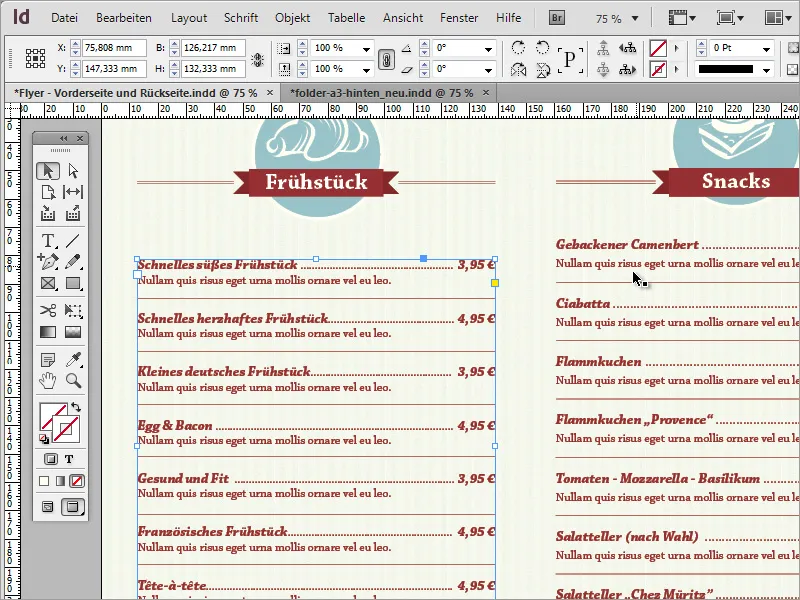Viewport: 800px width, 600px height.
Task: Switch to Preview view mode
Action: pyautogui.click(x=73, y=507)
